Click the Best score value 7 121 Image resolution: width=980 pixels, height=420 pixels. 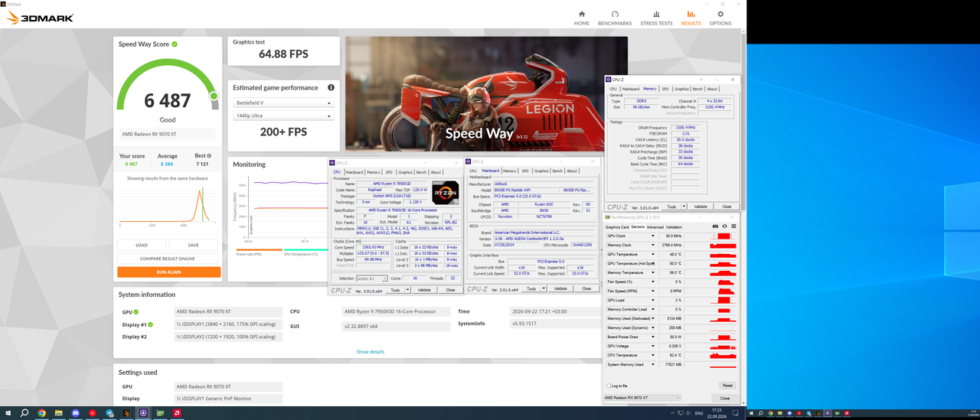click(202, 164)
